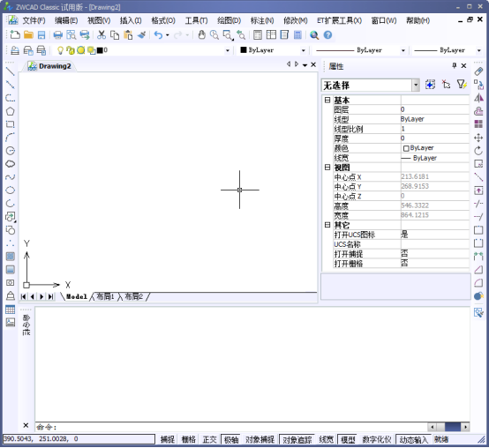Switch to the 布局1 layout tab
Screen dimensions: 489x448
(x=105, y=296)
